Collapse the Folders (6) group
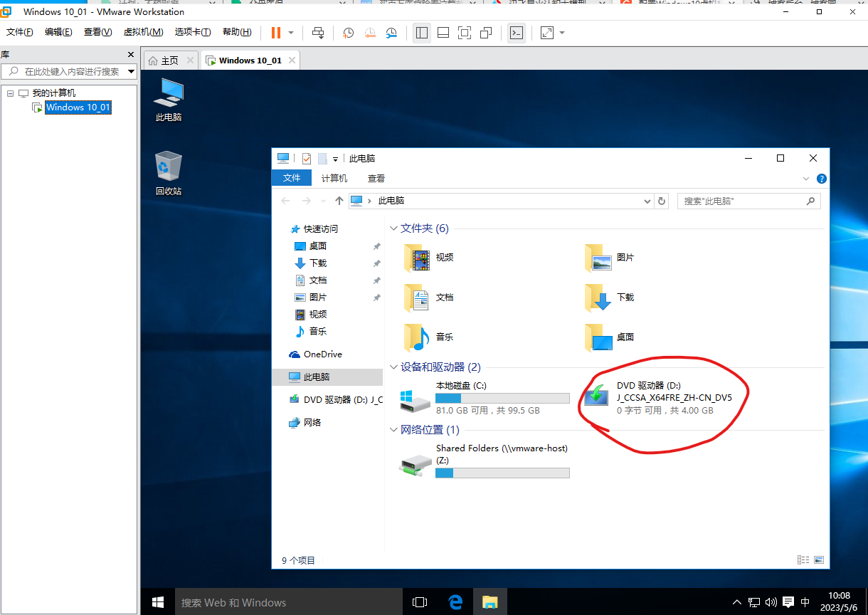The height and width of the screenshot is (615, 868). [393, 228]
